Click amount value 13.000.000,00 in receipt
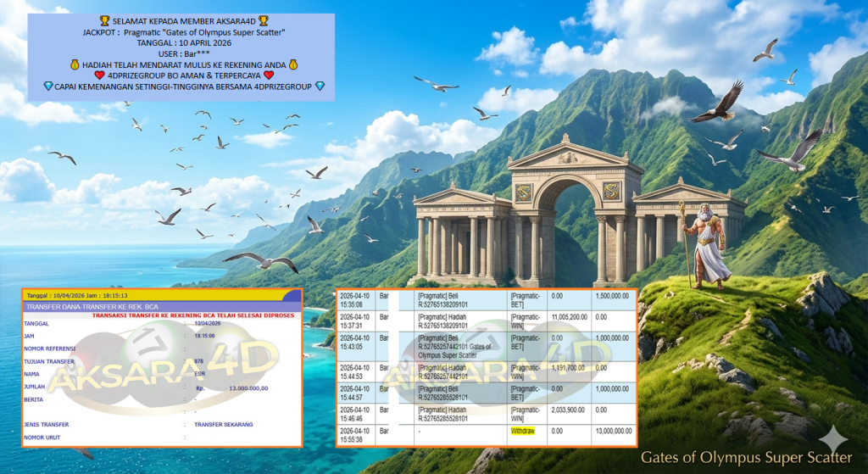The width and height of the screenshot is (868, 474). point(248,388)
